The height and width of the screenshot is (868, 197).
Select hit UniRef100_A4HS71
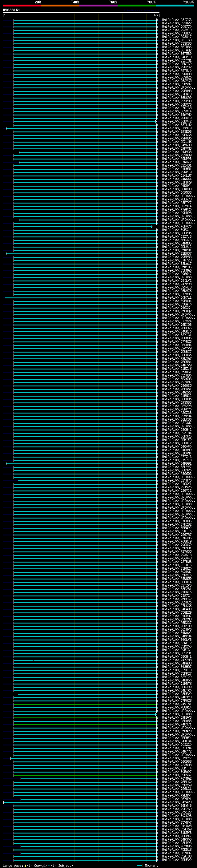click(x=176, y=724)
